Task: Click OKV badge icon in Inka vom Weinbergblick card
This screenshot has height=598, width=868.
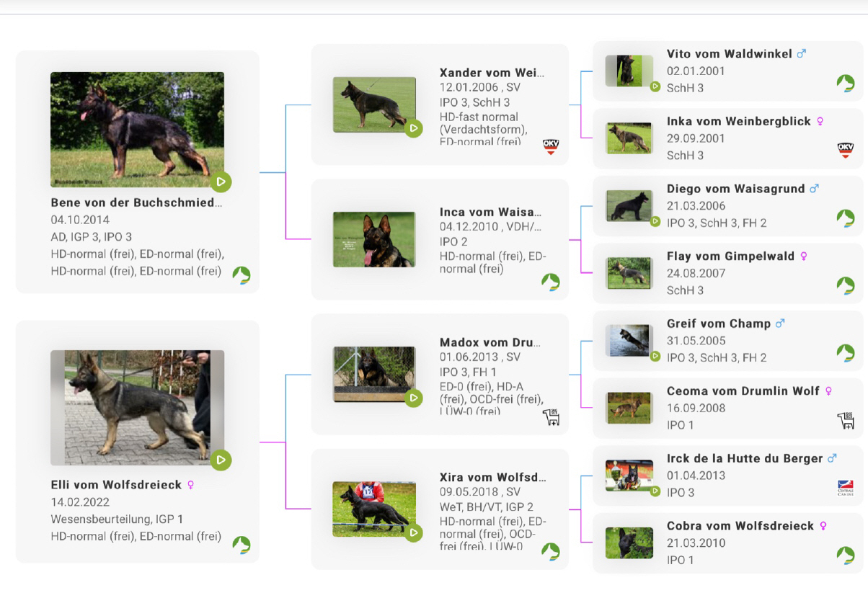Action: [845, 150]
